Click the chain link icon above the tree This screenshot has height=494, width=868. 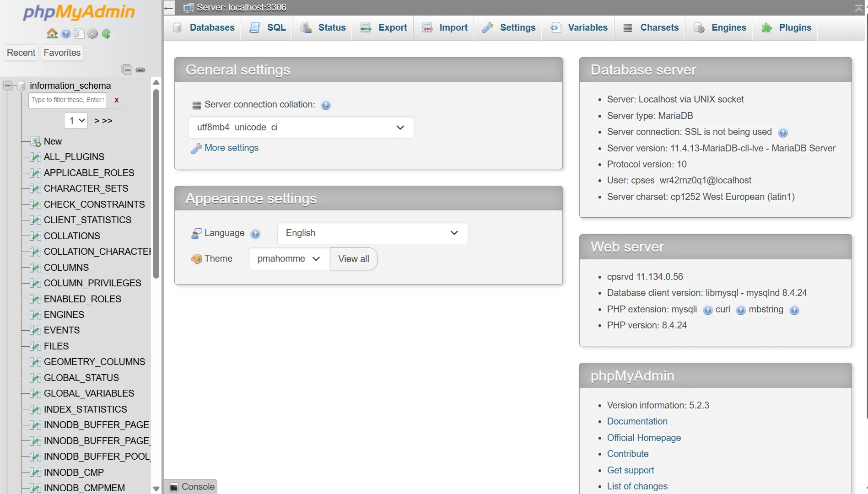[x=140, y=70]
